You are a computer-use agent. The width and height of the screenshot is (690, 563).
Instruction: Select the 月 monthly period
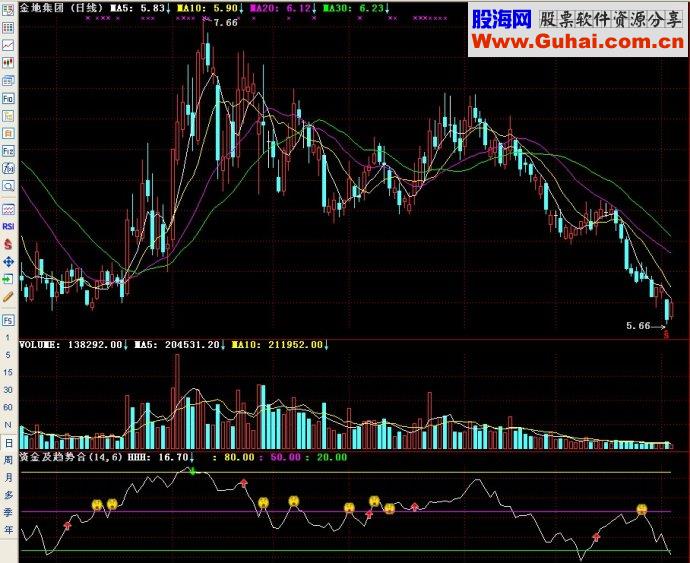[x=8, y=478]
